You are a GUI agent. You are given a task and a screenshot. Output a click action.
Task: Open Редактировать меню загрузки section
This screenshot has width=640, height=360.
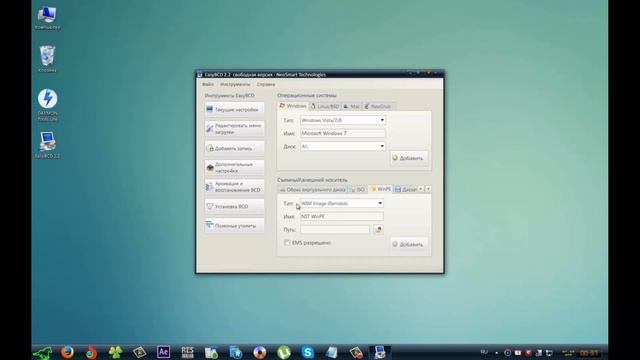(x=235, y=129)
